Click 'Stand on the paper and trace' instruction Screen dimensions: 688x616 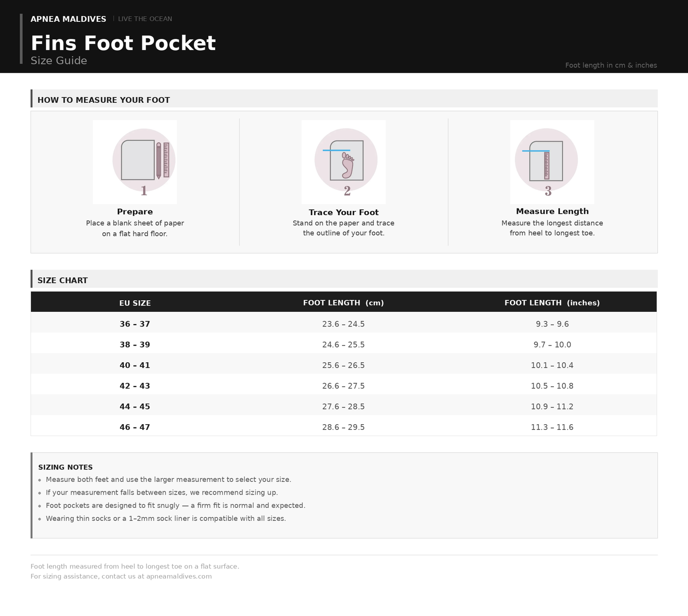click(343, 223)
